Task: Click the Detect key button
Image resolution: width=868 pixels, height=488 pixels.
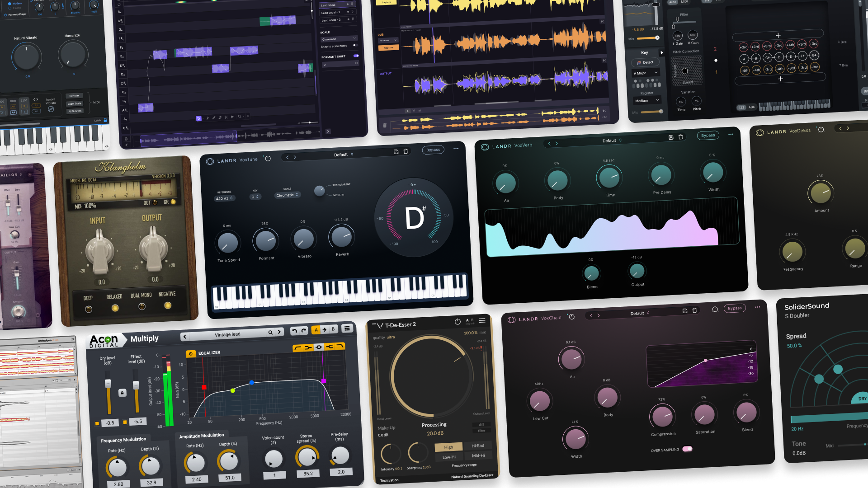Action: coord(646,62)
